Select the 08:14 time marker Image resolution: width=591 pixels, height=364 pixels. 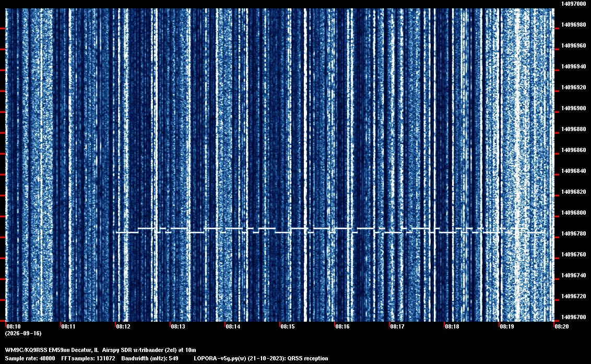click(232, 326)
